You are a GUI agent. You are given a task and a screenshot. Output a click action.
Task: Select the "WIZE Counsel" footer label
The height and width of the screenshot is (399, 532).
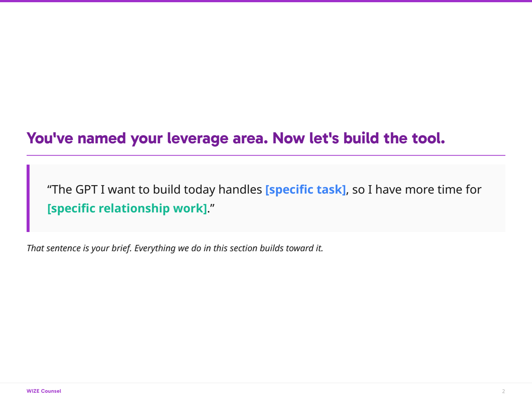44,391
